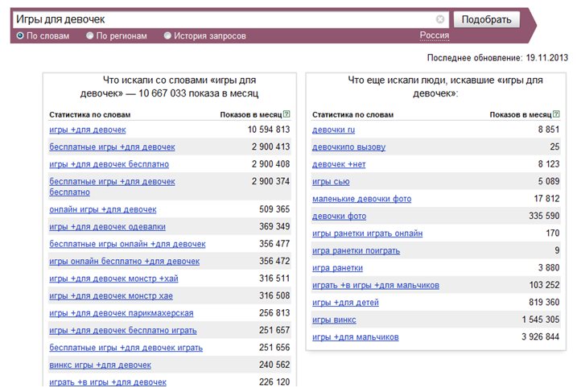Open the девочек +нет link
Image resolution: width=577 pixels, height=392 pixels.
coord(339,164)
